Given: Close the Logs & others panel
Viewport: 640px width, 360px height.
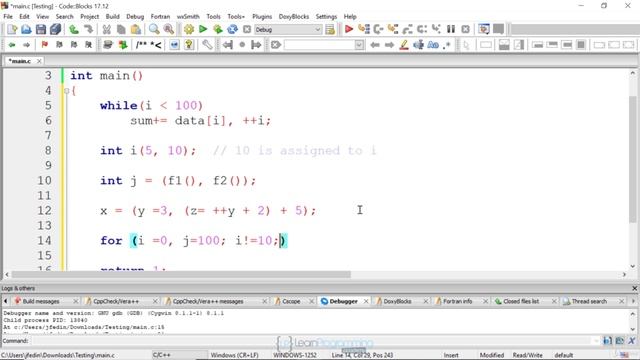Looking at the screenshot, I should click(634, 288).
